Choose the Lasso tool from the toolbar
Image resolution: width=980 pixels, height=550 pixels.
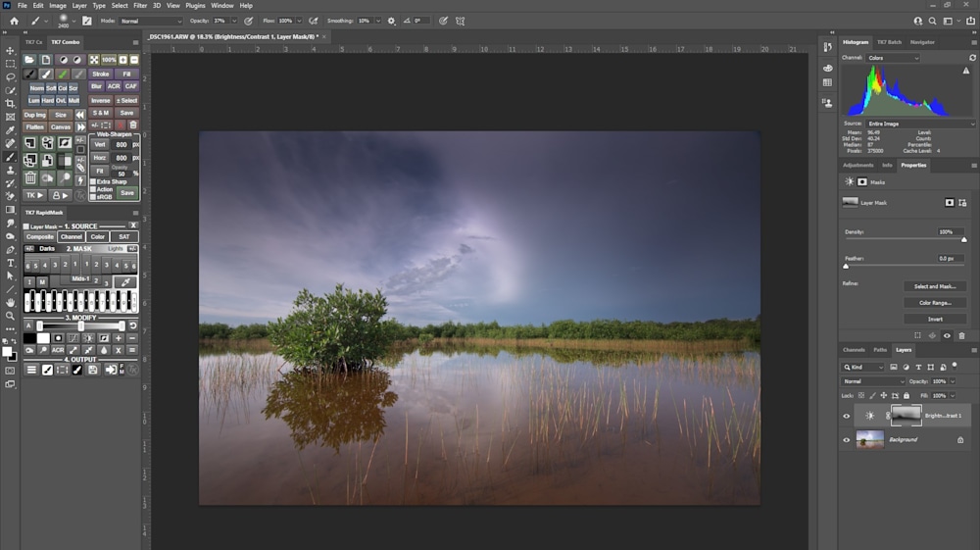pyautogui.click(x=11, y=76)
